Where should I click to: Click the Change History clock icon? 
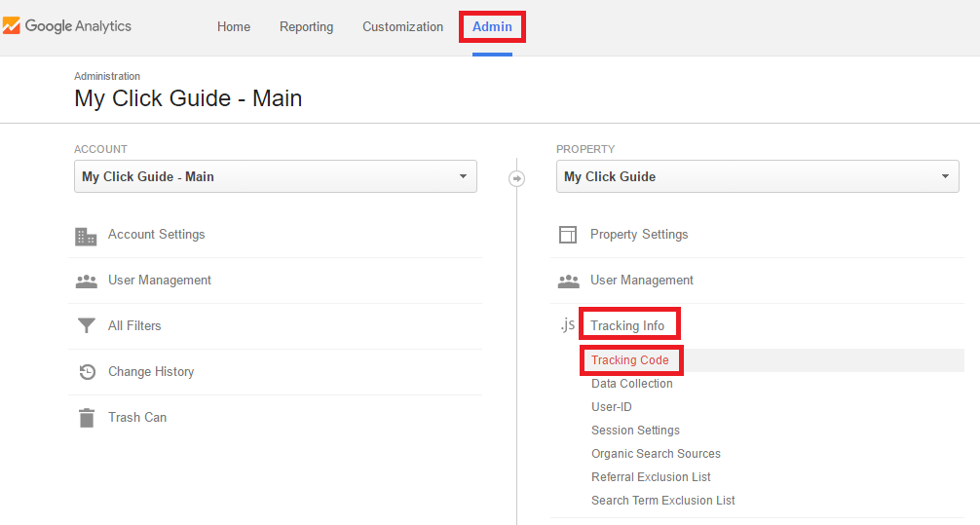pyautogui.click(x=87, y=372)
